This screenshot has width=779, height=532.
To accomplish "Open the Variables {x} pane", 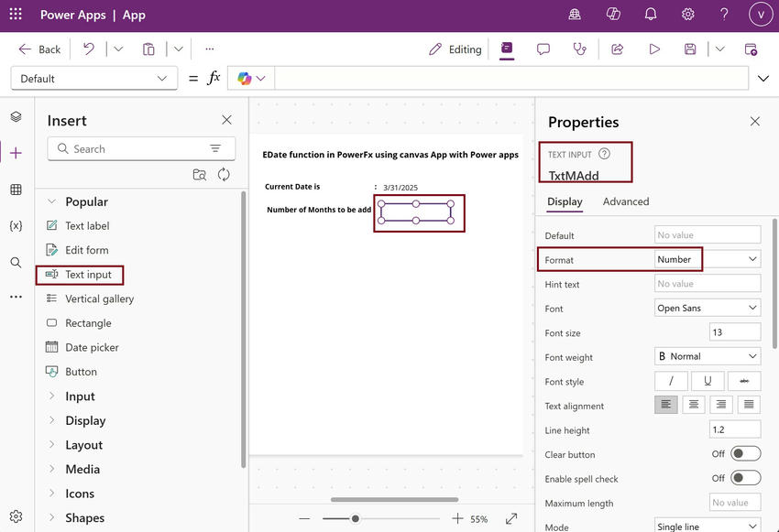I will tap(16, 226).
